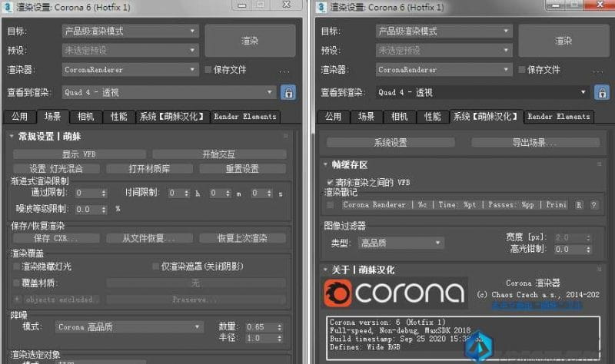The width and height of the screenshot is (615, 364).
Task: Open CoronaRenderer renderer dropdown in left window
Action: coord(130,70)
